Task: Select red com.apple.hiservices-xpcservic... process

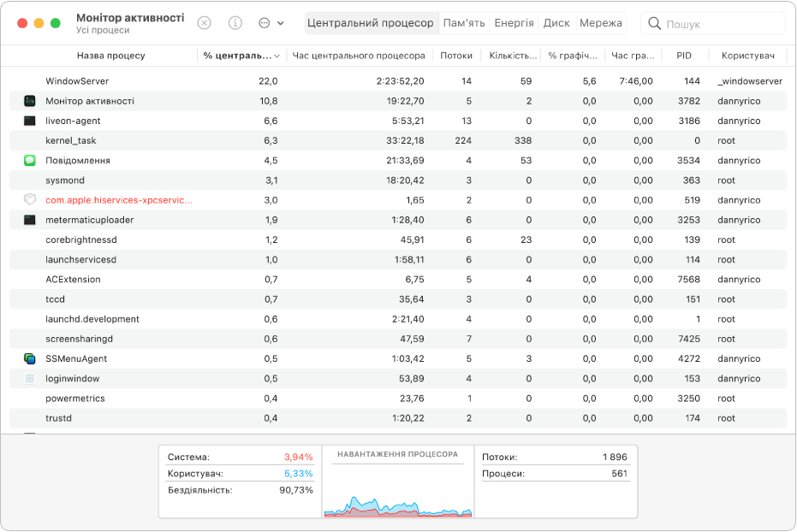Action: coord(119,200)
